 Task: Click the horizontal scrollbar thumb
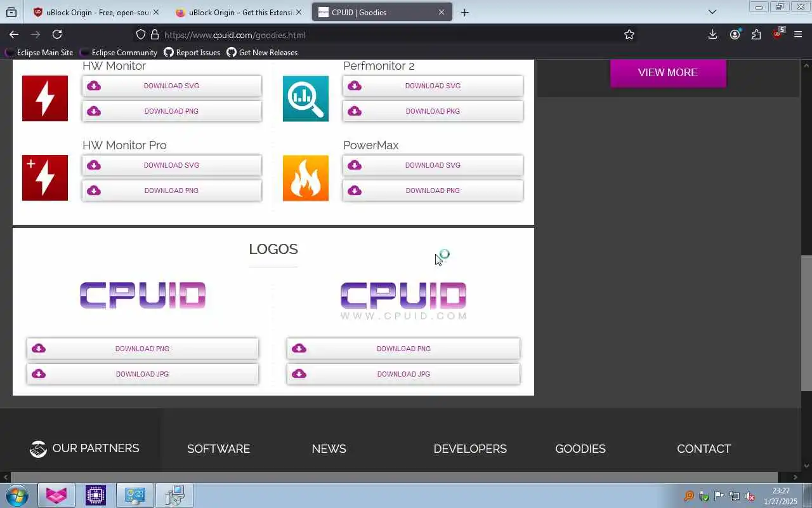(394, 477)
